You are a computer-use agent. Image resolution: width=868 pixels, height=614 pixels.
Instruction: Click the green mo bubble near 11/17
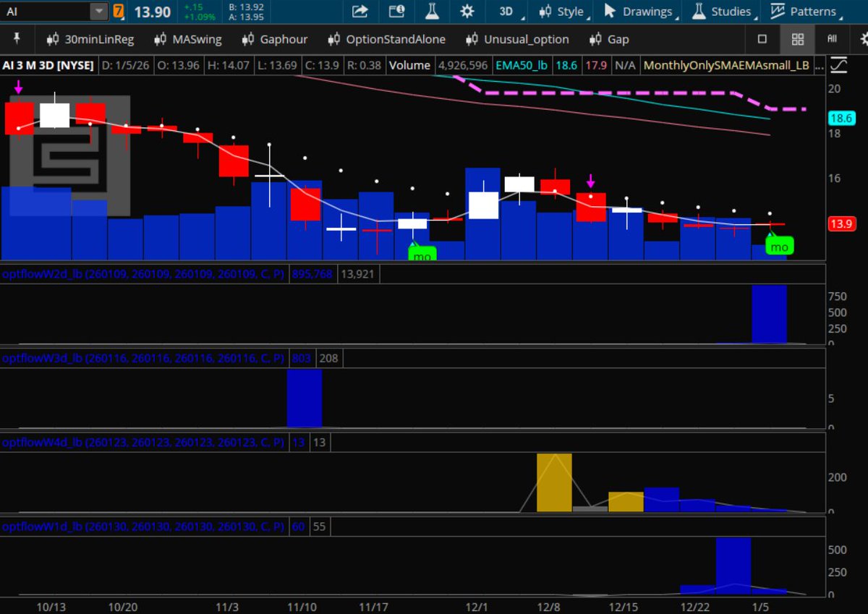tap(422, 254)
